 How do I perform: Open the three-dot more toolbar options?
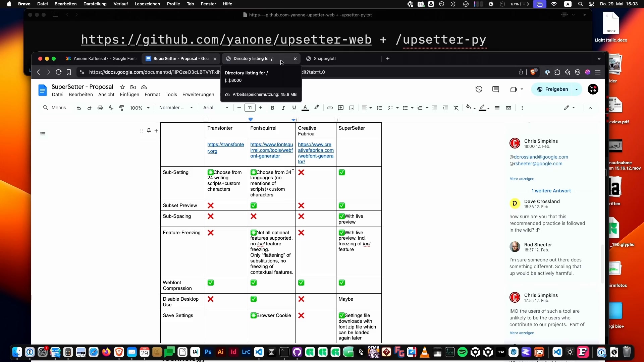pyautogui.click(x=522, y=108)
